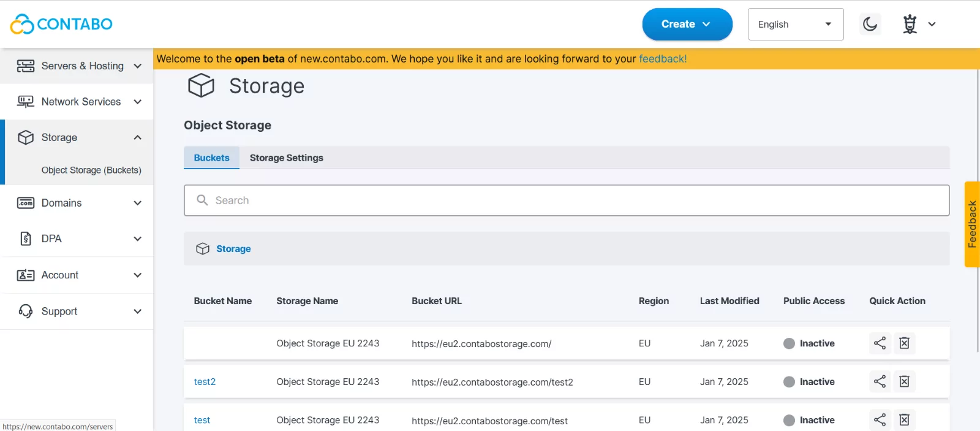Image resolution: width=980 pixels, height=431 pixels.
Task: Click the Last Modified column header
Action: tap(729, 301)
